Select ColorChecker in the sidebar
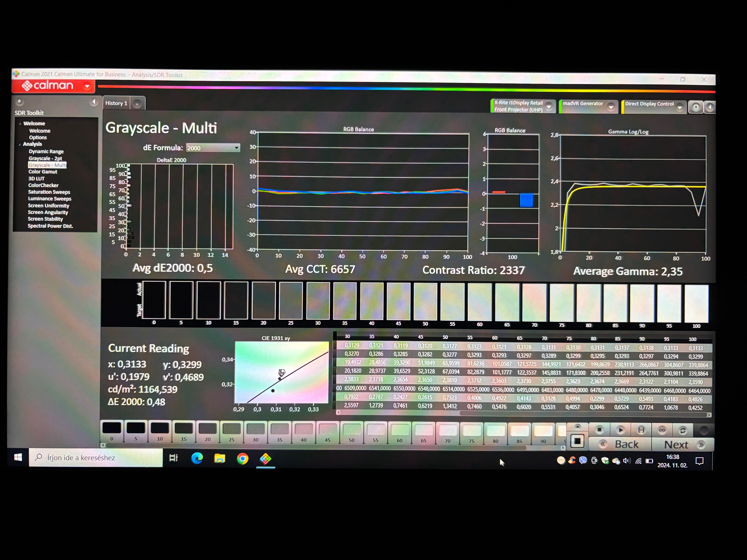 click(43, 185)
